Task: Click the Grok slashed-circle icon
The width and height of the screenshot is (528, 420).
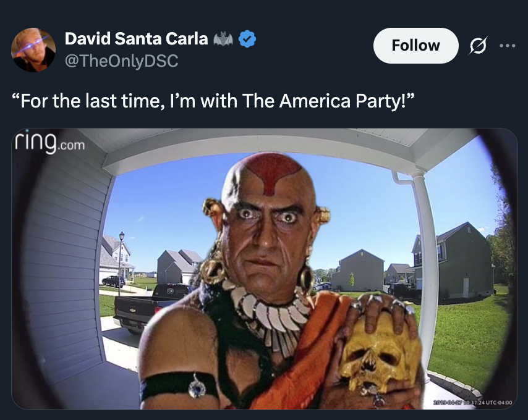Action: pos(479,46)
